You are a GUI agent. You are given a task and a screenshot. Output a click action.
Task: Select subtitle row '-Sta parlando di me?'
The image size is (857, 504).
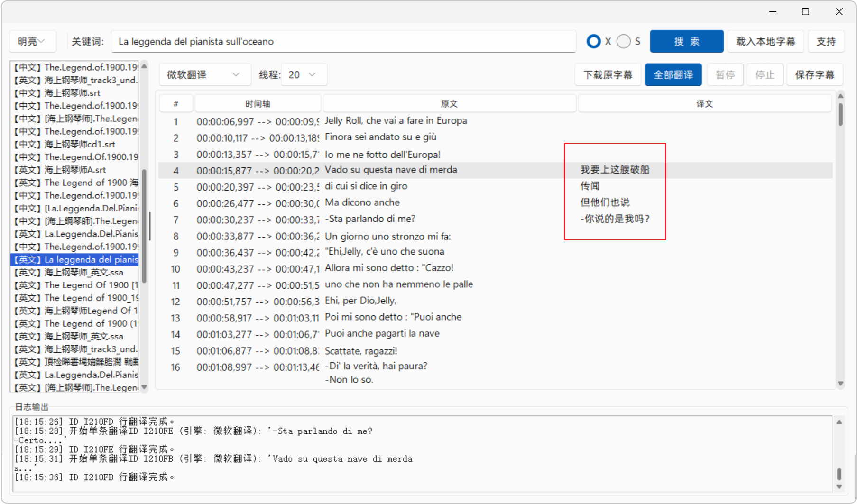(495, 220)
